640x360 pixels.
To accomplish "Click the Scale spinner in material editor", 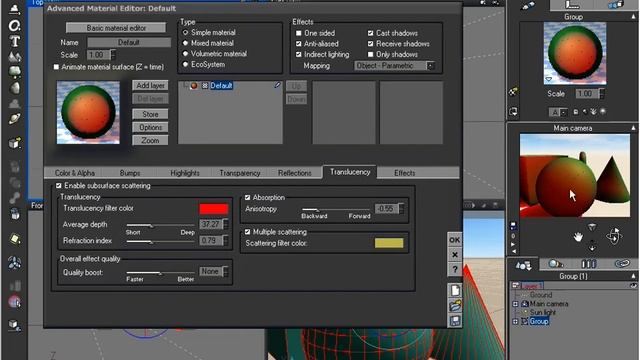I will (x=113, y=54).
